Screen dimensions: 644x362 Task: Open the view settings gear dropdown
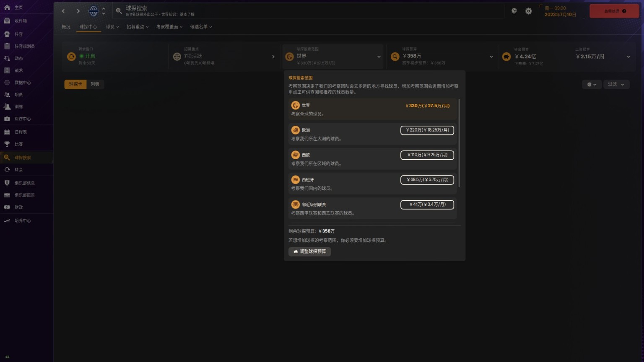[x=592, y=84]
